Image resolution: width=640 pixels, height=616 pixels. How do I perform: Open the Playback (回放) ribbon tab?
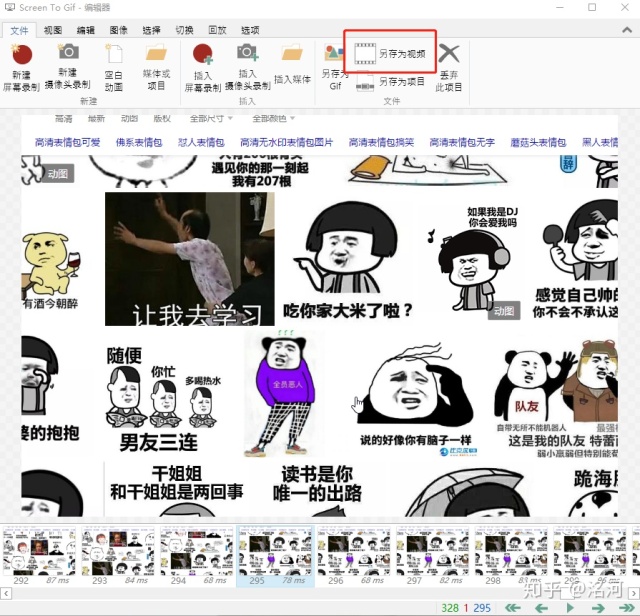click(x=217, y=30)
